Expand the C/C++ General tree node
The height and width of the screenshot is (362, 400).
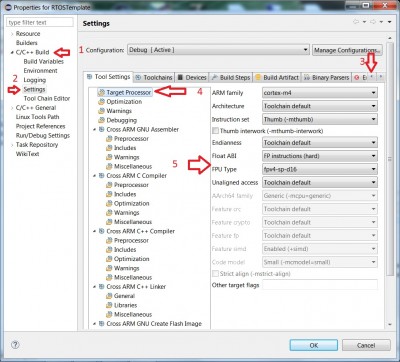click(x=12, y=108)
